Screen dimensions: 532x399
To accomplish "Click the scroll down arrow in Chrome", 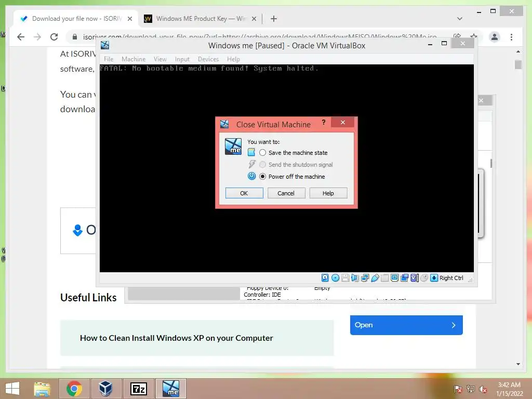I will click(518, 364).
